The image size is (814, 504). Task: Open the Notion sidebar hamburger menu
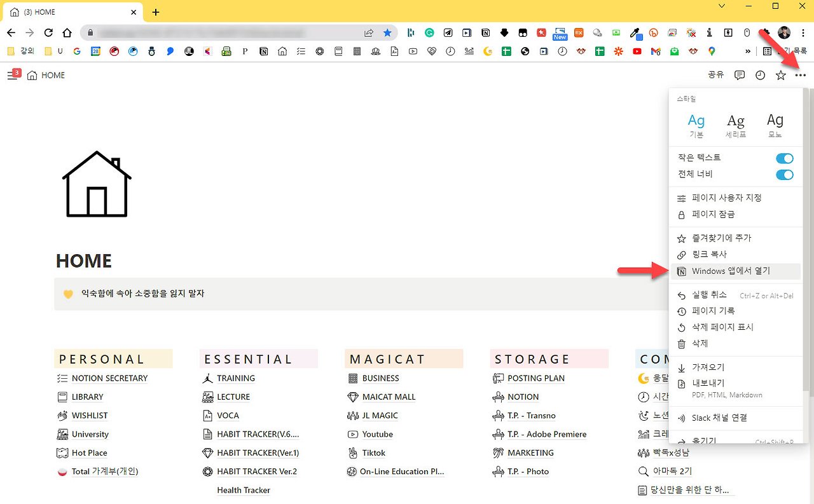tap(11, 76)
